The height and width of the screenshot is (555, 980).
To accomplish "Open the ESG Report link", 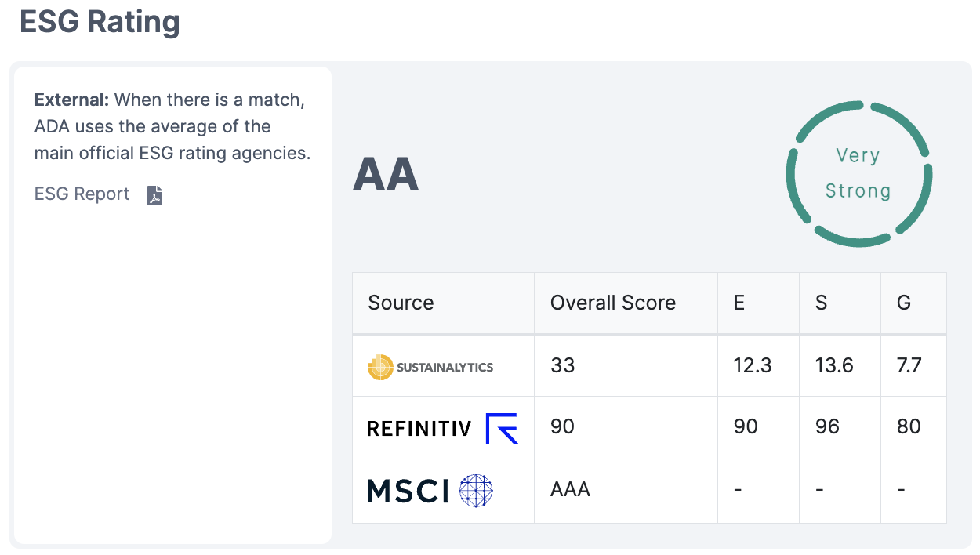I will (82, 194).
